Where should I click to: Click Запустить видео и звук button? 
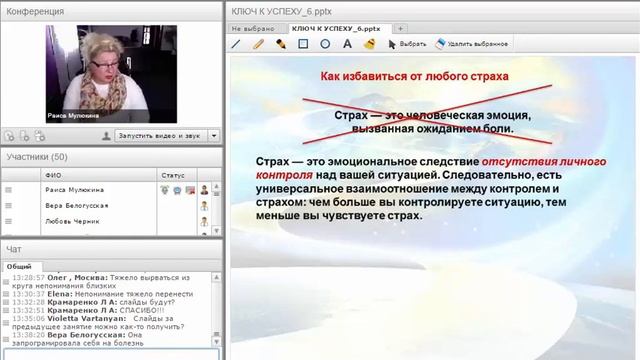coord(160,136)
